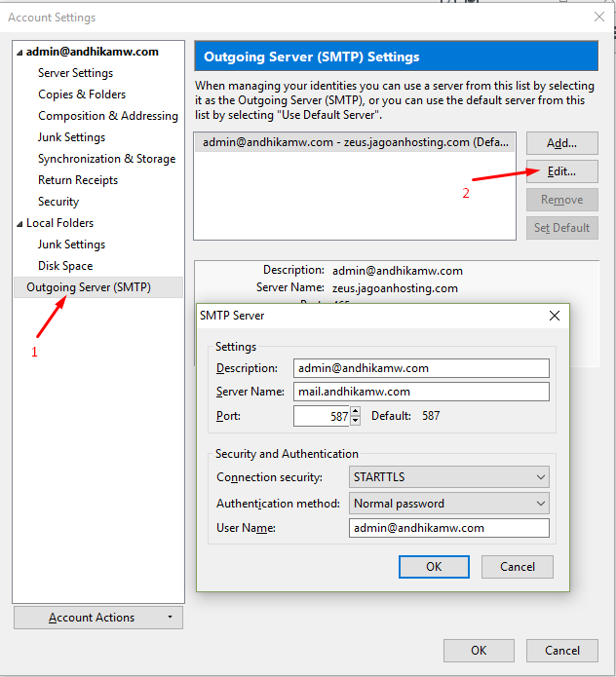Collapse the Local Folders tree node

[x=19, y=224]
